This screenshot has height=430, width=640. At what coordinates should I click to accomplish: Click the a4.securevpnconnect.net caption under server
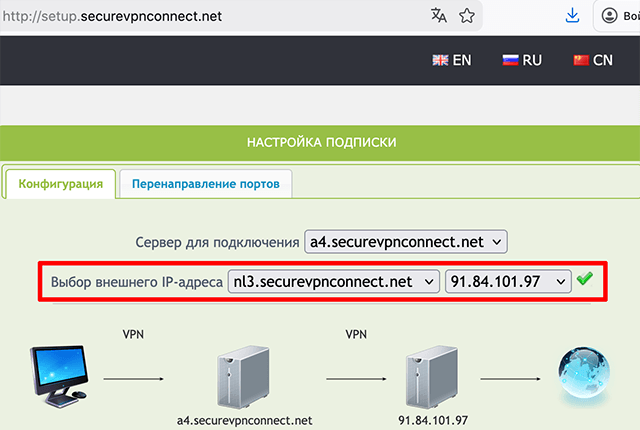[244, 421]
